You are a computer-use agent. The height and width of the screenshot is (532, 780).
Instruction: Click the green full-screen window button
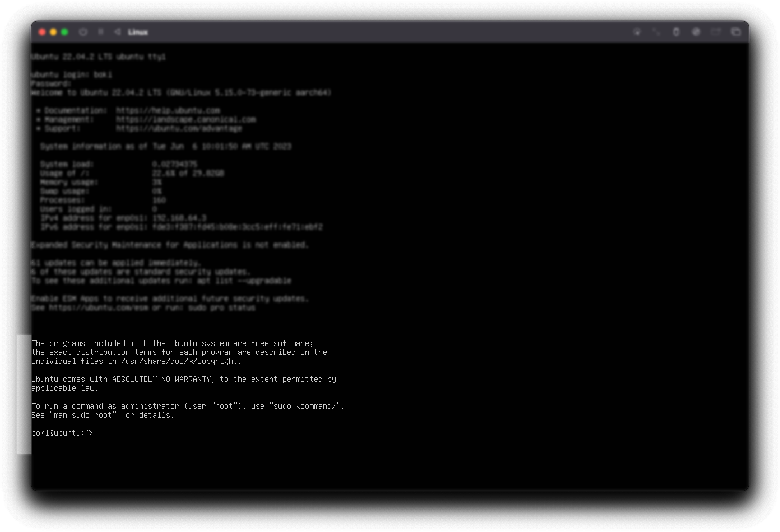[x=65, y=32]
